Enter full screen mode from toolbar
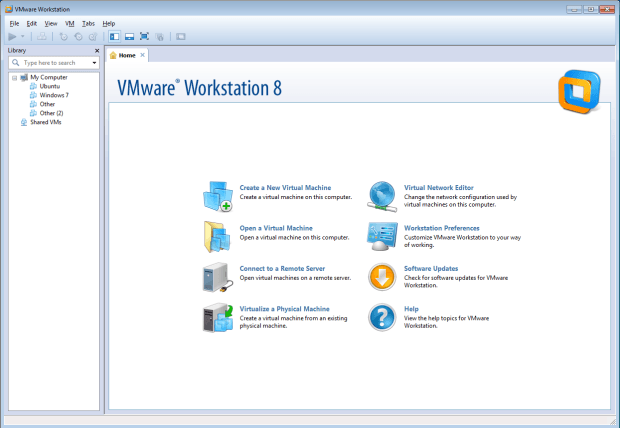This screenshot has height=428, width=620. [x=144, y=36]
